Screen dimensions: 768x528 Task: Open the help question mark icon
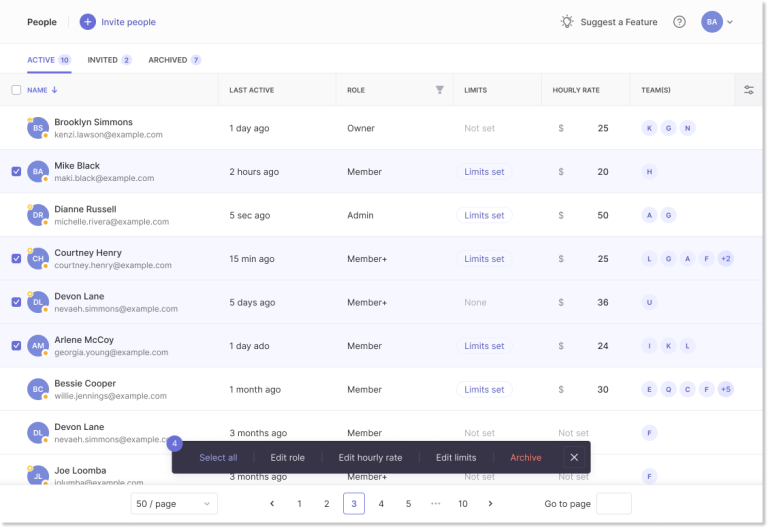click(680, 22)
